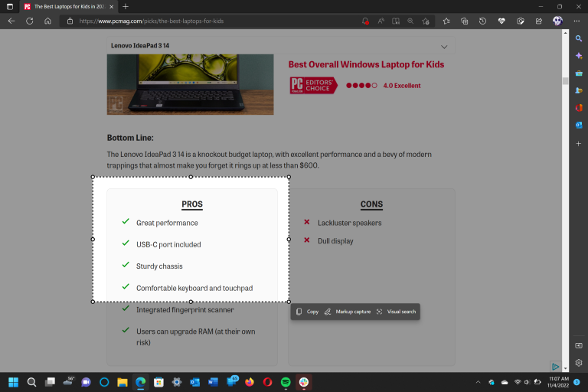Open the shield toolbar icon
Image resolution: width=588 pixels, height=392 pixels.
click(521, 21)
